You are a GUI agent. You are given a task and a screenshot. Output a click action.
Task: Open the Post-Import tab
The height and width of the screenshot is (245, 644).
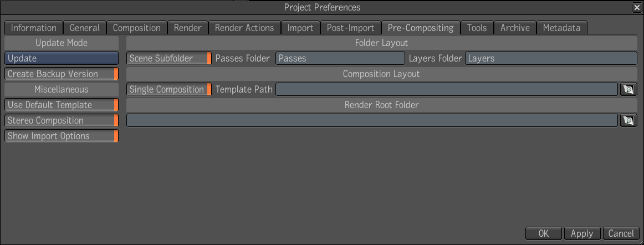[350, 28]
